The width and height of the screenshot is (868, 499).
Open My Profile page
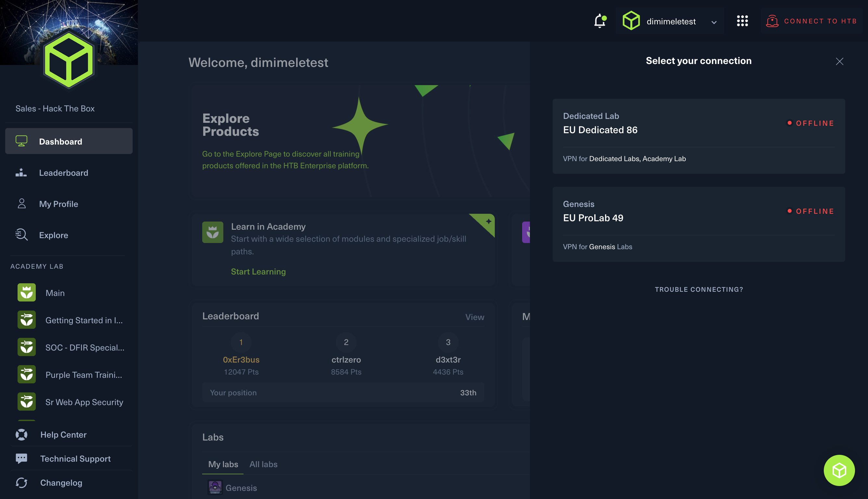coord(69,204)
